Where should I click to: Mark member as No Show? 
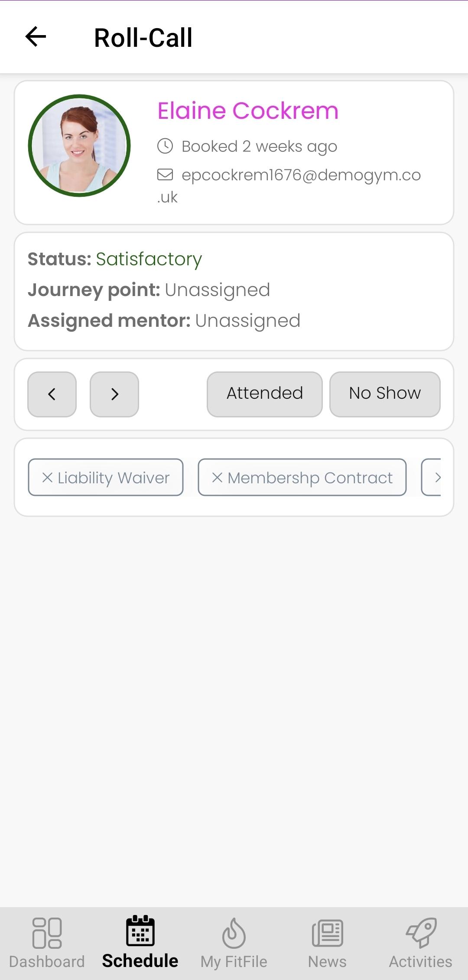(385, 394)
